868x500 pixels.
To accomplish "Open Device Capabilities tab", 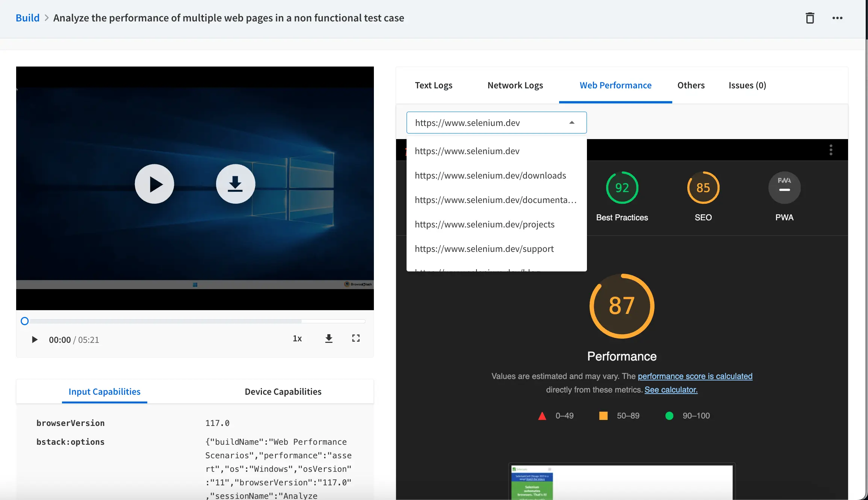I will click(283, 391).
